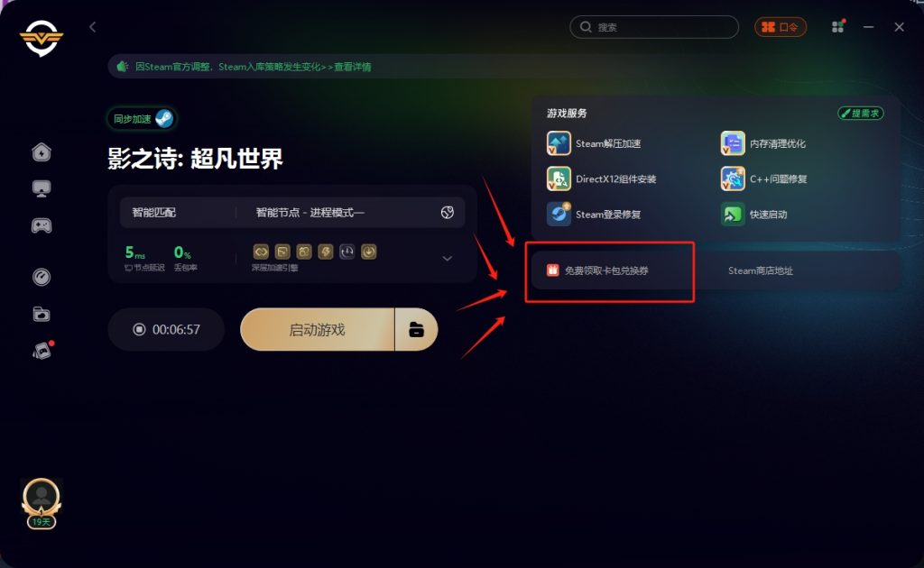Screen dimensions: 924x568
Task: Open folder dropdown beside 启动游戏
Action: tap(416, 330)
